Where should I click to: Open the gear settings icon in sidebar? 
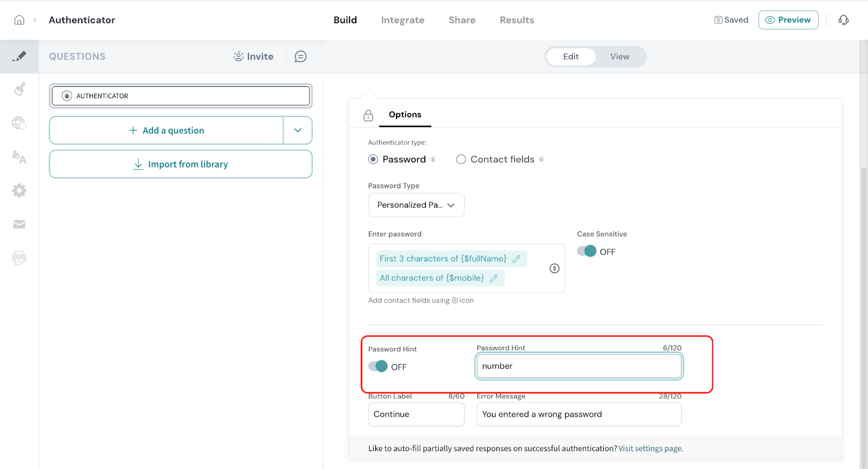pyautogui.click(x=20, y=191)
